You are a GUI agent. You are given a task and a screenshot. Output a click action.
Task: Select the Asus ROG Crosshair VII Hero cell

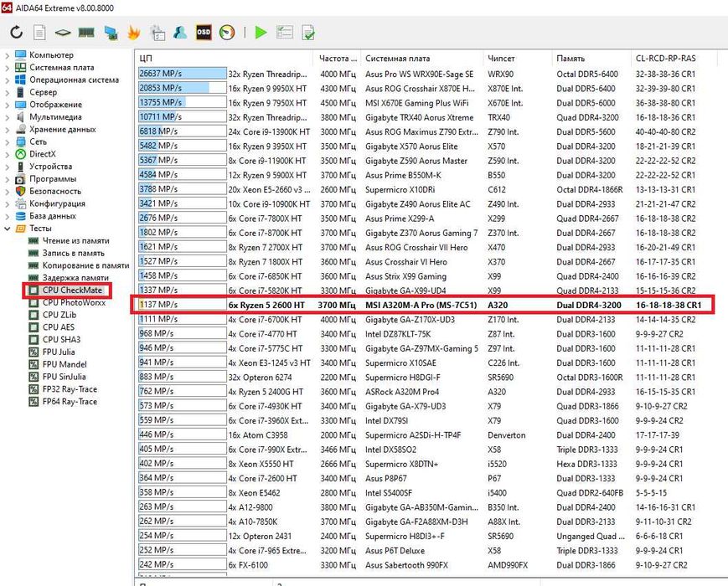coord(416,247)
